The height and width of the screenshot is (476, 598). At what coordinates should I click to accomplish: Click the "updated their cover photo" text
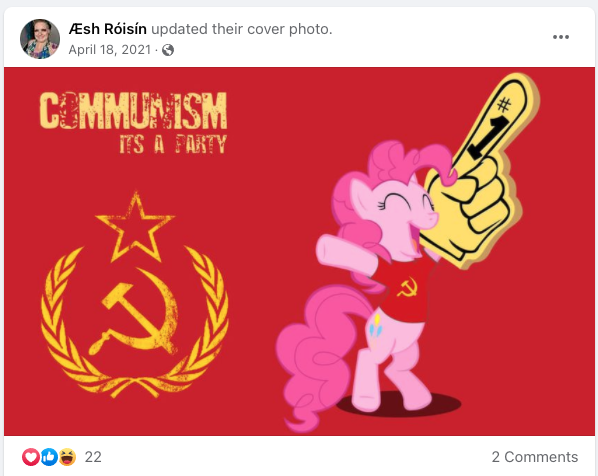(242, 29)
